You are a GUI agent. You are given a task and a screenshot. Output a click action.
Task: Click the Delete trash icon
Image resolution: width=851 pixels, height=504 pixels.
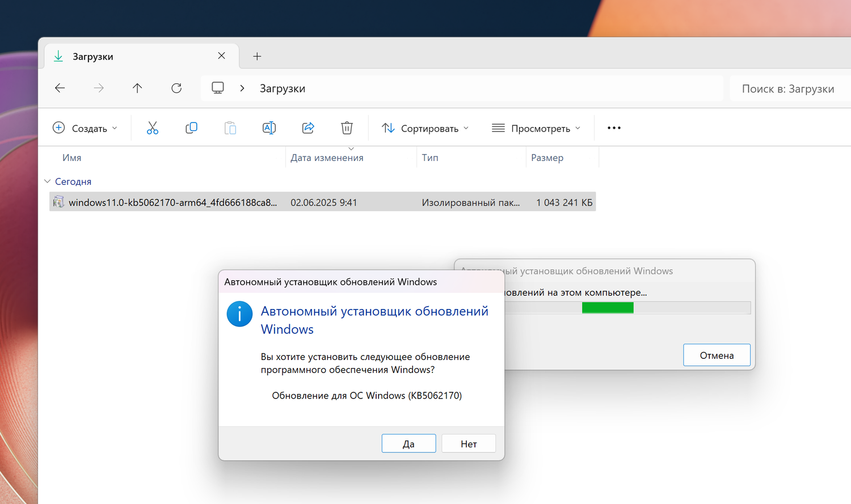(x=347, y=128)
